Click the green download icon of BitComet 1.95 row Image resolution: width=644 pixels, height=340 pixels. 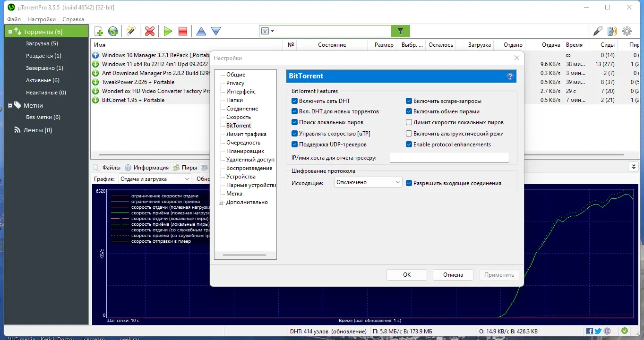coord(95,100)
